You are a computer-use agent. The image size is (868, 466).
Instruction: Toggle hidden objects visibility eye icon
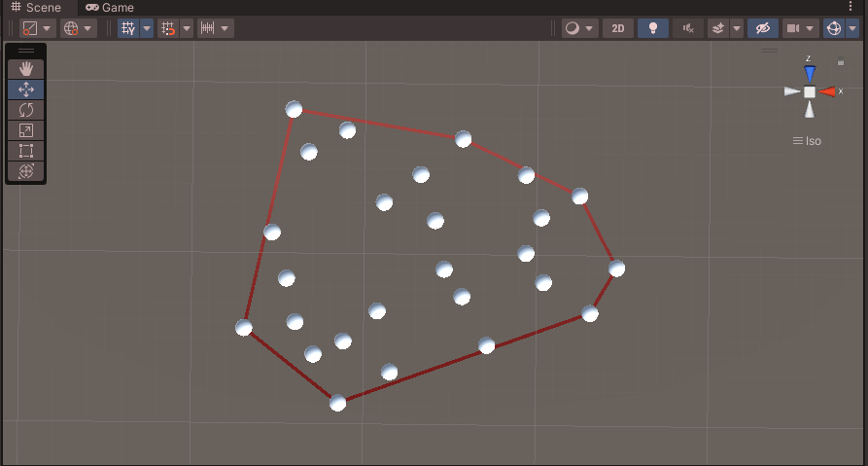pyautogui.click(x=763, y=28)
